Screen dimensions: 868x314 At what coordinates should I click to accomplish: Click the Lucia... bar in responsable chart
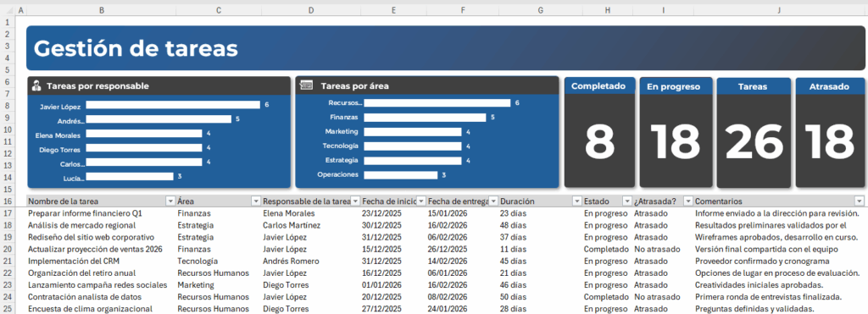130,176
